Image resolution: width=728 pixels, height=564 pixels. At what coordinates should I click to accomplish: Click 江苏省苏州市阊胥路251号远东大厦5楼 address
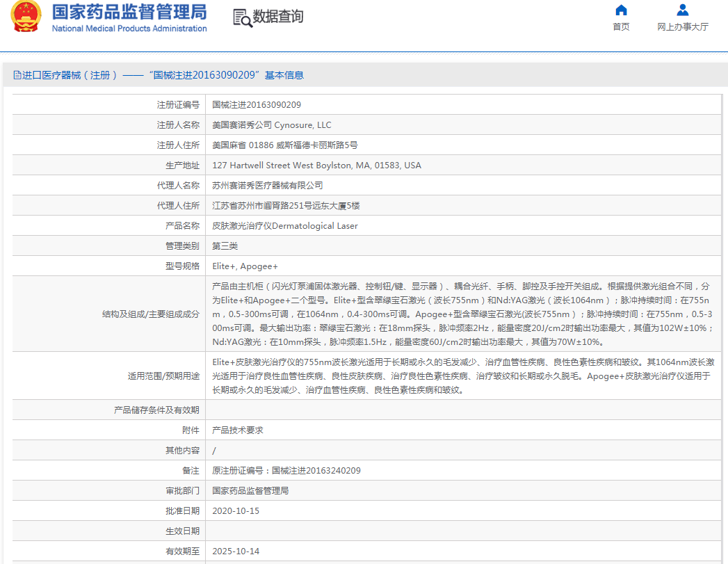tap(286, 206)
